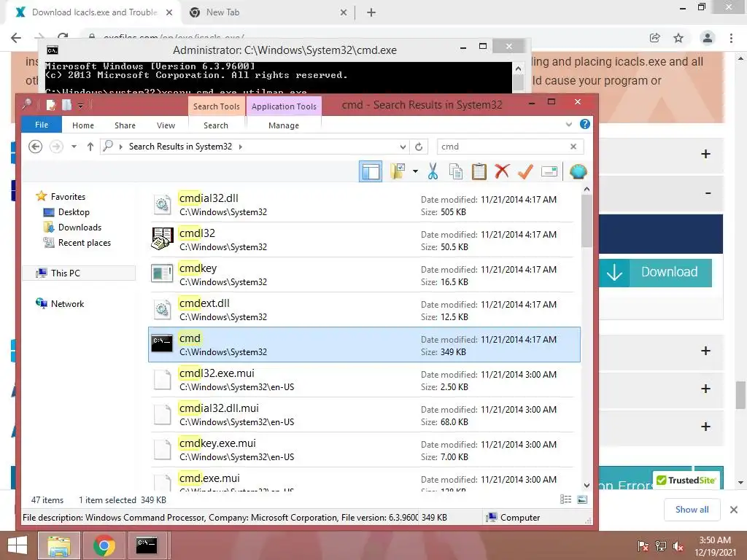Select cmdext.dll file result
The height and width of the screenshot is (560, 747).
[364, 309]
